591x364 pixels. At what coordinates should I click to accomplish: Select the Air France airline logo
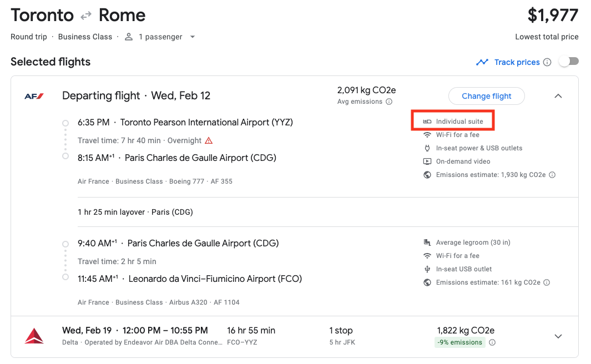(34, 95)
